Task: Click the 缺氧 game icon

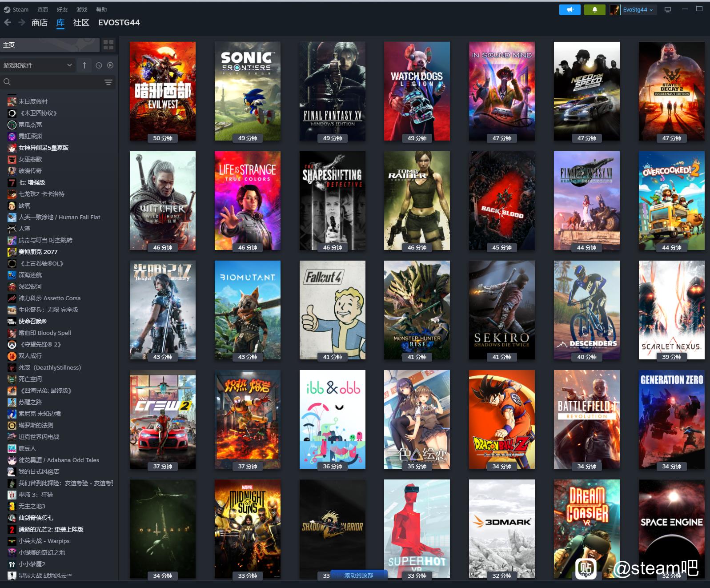Action: 12,205
